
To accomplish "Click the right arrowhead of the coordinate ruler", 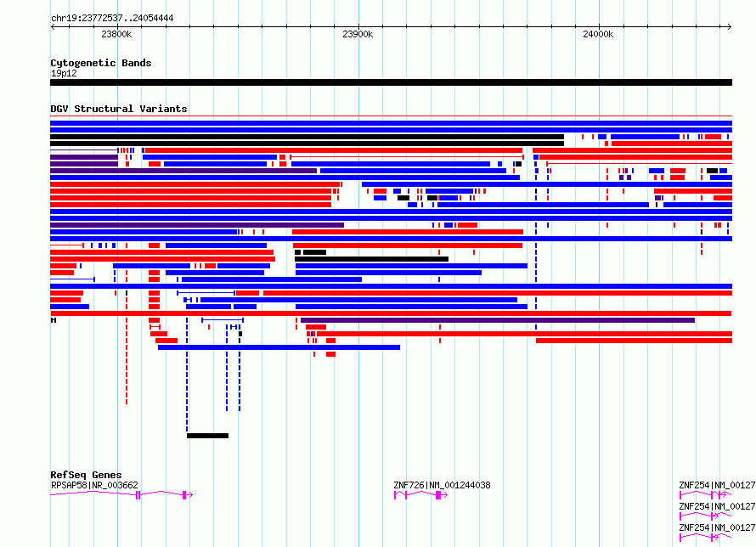I will 730,26.
